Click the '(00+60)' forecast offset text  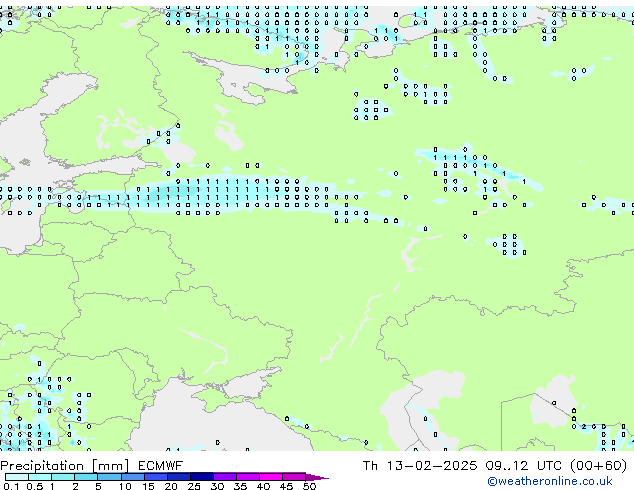point(598,466)
